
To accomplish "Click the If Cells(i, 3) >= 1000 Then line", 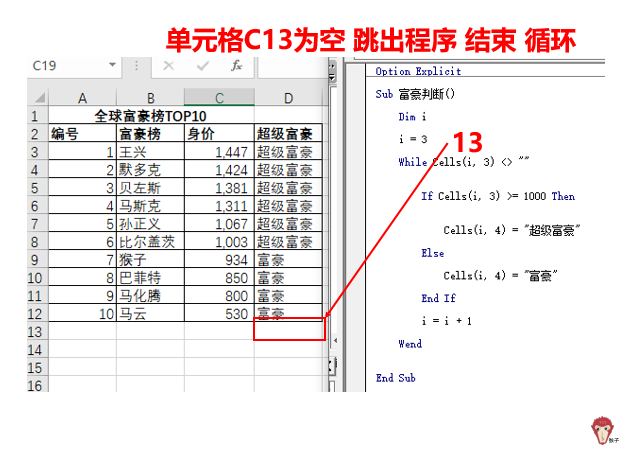I will pos(498,196).
